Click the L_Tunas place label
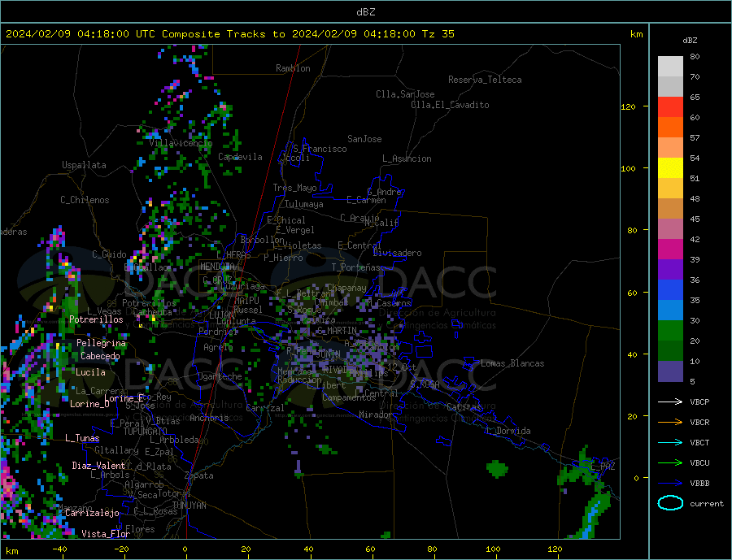The height and width of the screenshot is (560, 732). click(x=83, y=438)
